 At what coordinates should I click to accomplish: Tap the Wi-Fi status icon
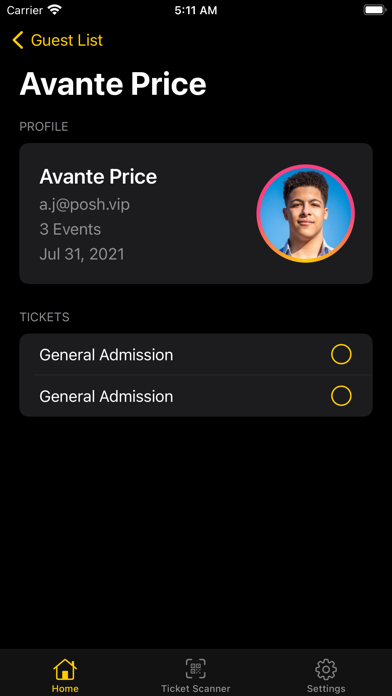click(55, 10)
